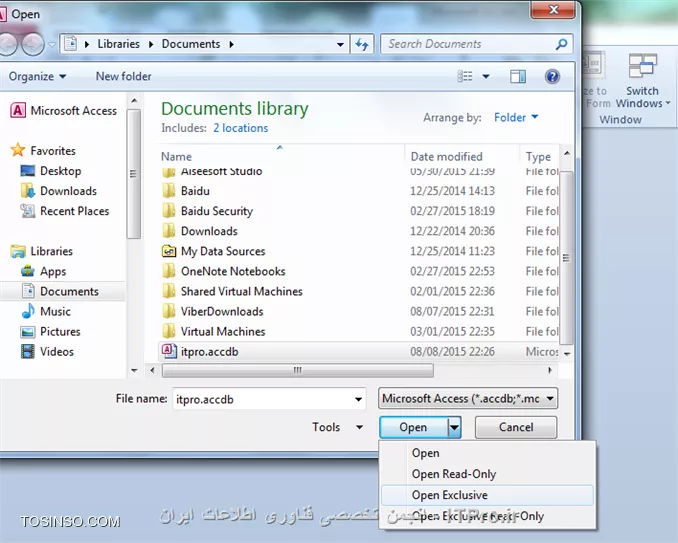
Task: Click the Forward navigation arrow button
Action: tap(33, 44)
